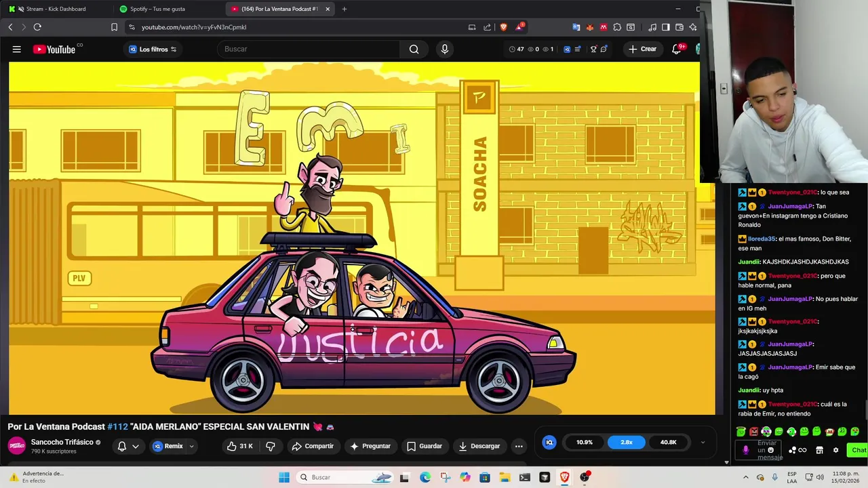
Task: Click browser back arrow
Action: coord(10,27)
